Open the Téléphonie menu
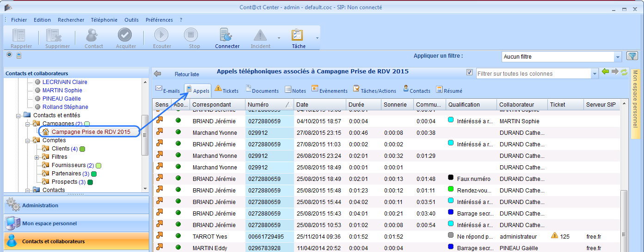644x252 pixels. pyautogui.click(x=104, y=20)
